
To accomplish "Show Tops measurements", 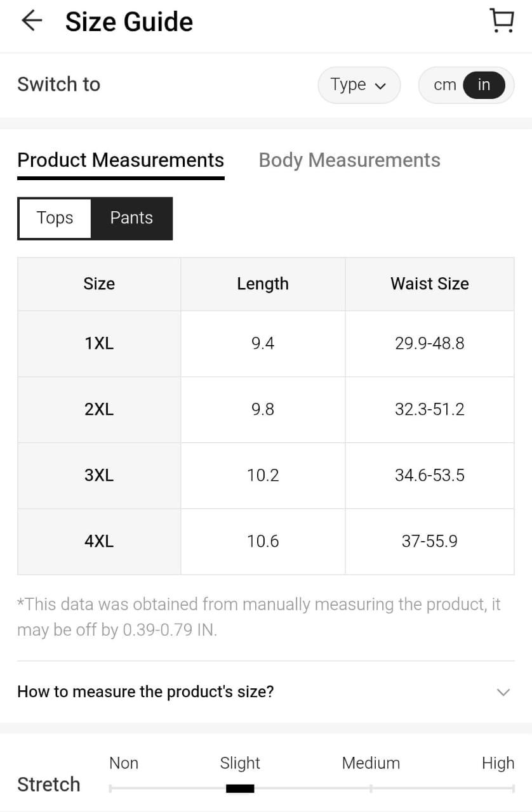I will pos(55,218).
